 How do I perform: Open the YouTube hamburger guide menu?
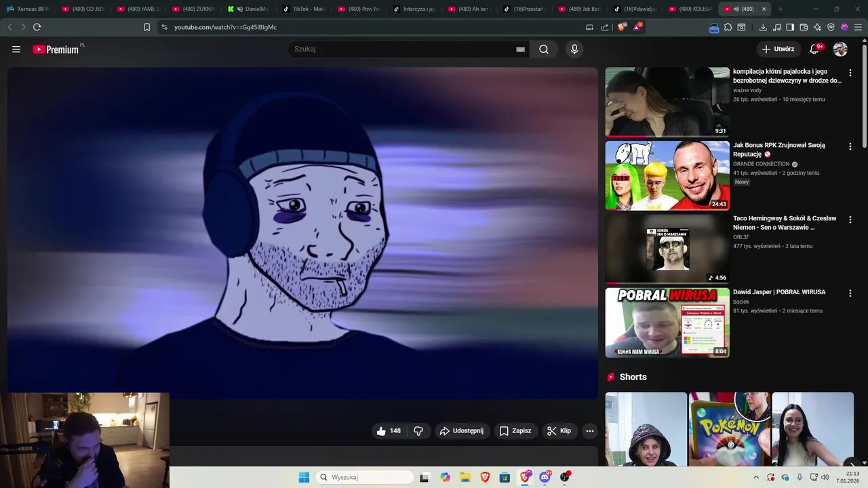point(16,49)
